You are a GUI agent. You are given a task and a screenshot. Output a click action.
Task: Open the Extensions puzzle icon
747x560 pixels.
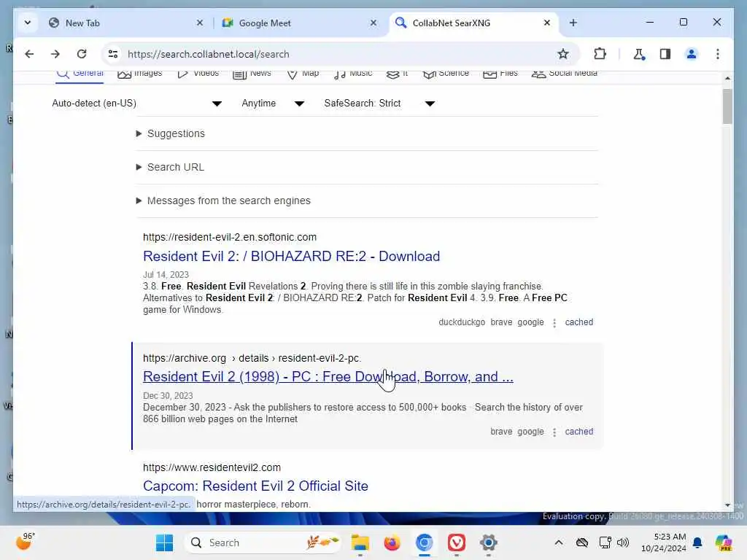600,54
